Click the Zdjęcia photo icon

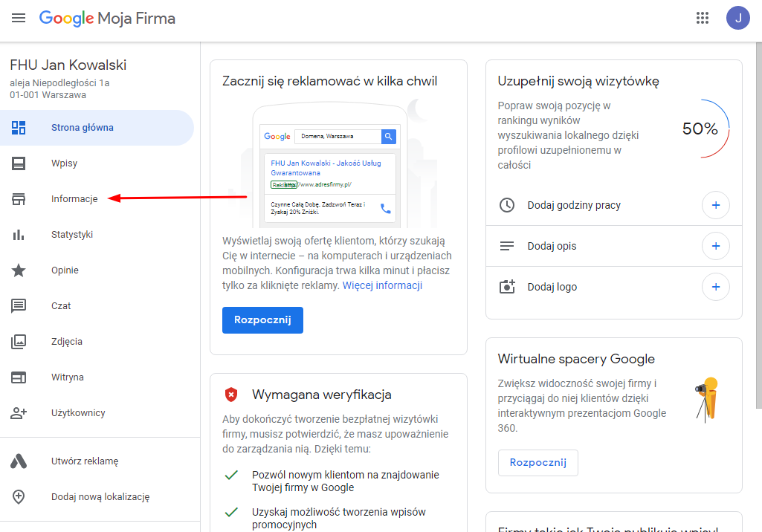coord(19,342)
